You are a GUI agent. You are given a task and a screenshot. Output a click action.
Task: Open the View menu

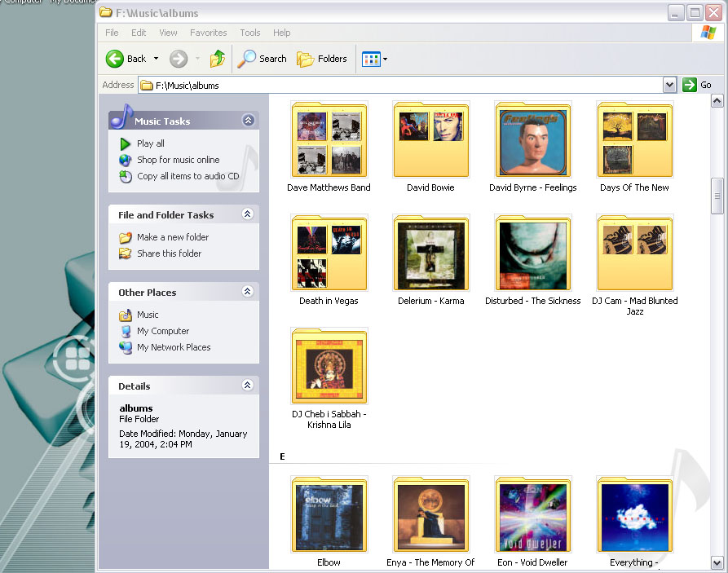point(168,33)
